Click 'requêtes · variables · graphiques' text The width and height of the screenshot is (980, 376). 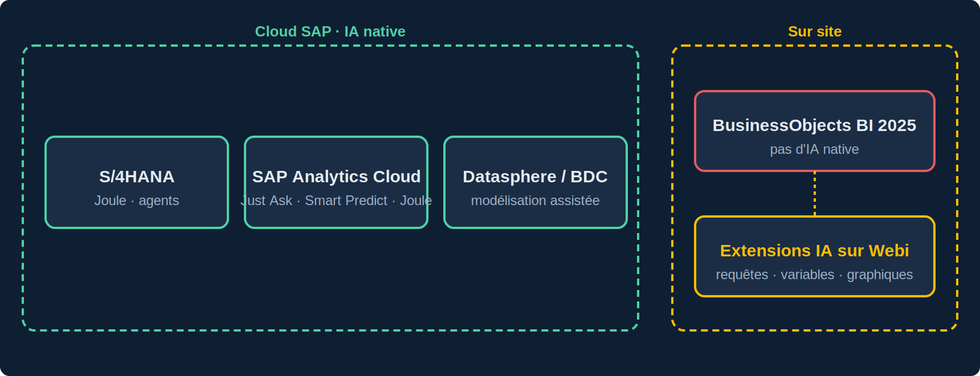[815, 275]
